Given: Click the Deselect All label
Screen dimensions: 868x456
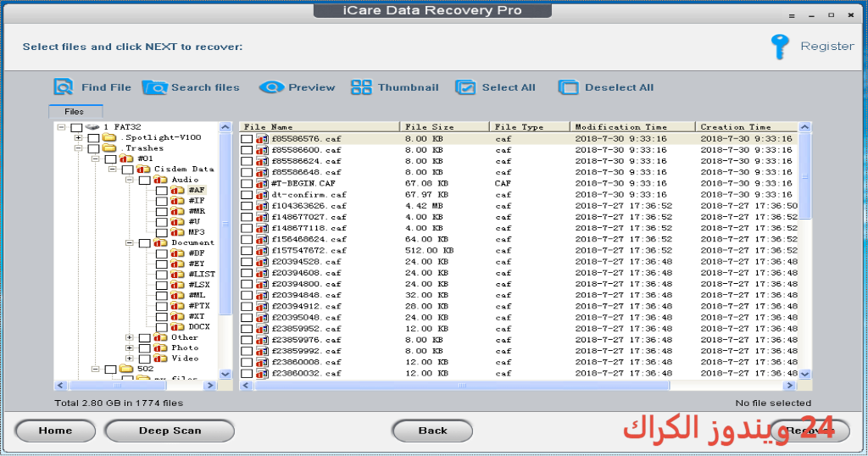Looking at the screenshot, I should click(619, 87).
